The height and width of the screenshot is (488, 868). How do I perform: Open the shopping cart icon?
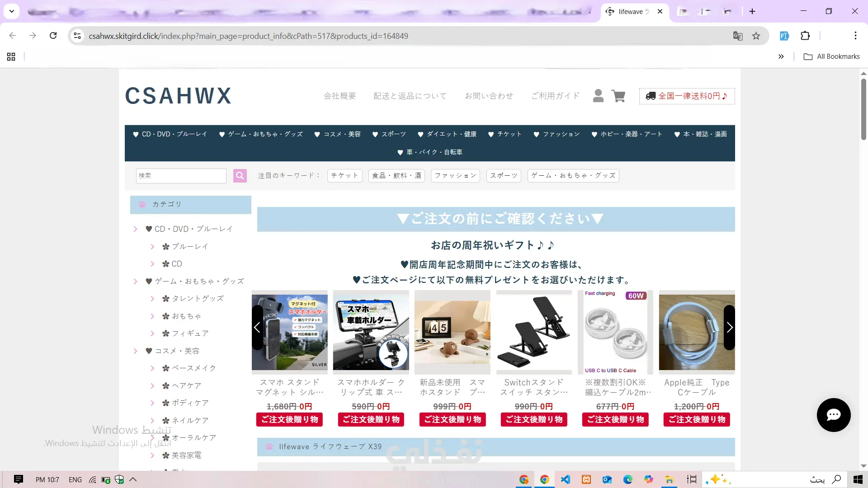[x=618, y=96]
